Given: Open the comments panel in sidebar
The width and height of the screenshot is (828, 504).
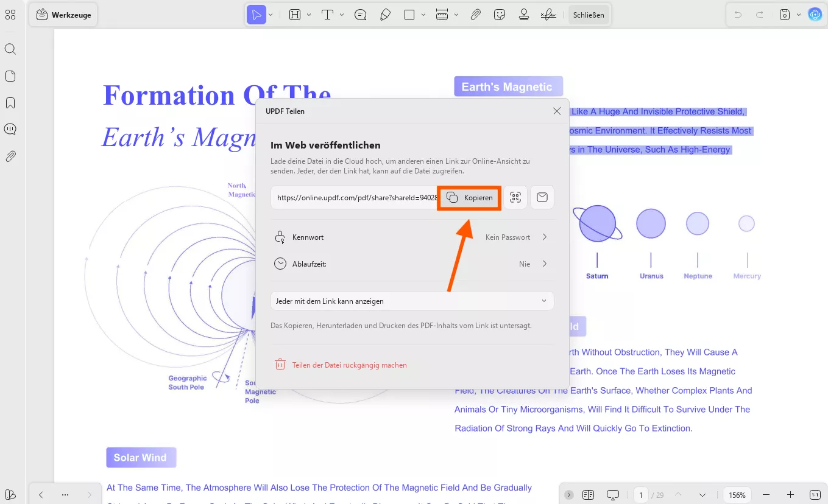Looking at the screenshot, I should (x=10, y=129).
